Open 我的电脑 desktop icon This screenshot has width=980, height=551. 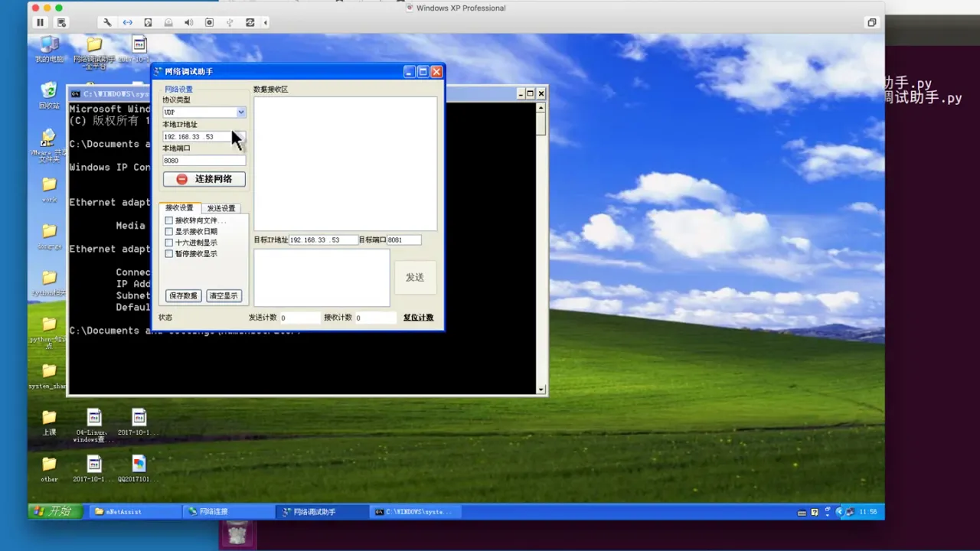pyautogui.click(x=49, y=50)
